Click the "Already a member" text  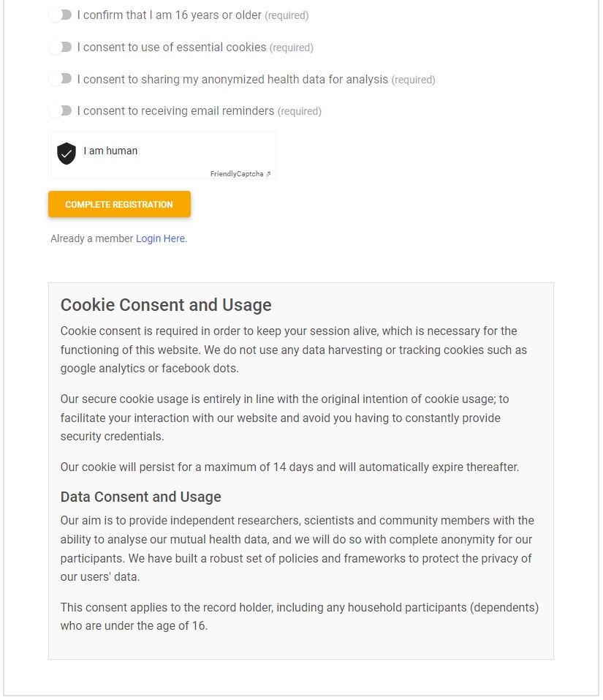[x=92, y=238]
